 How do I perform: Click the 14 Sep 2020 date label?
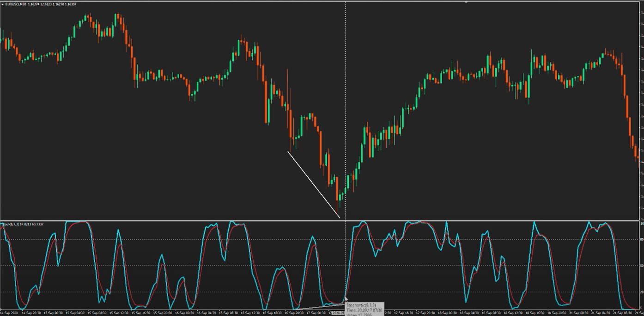(x=9, y=313)
